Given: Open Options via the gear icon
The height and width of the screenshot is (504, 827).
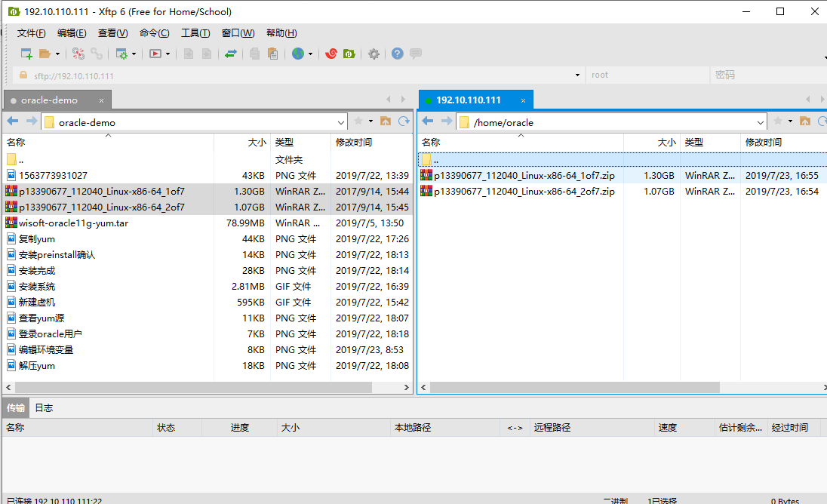Looking at the screenshot, I should point(374,54).
